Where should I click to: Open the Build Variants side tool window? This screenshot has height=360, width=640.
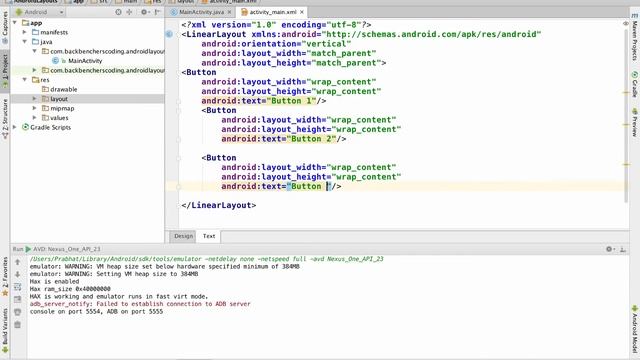(5, 330)
